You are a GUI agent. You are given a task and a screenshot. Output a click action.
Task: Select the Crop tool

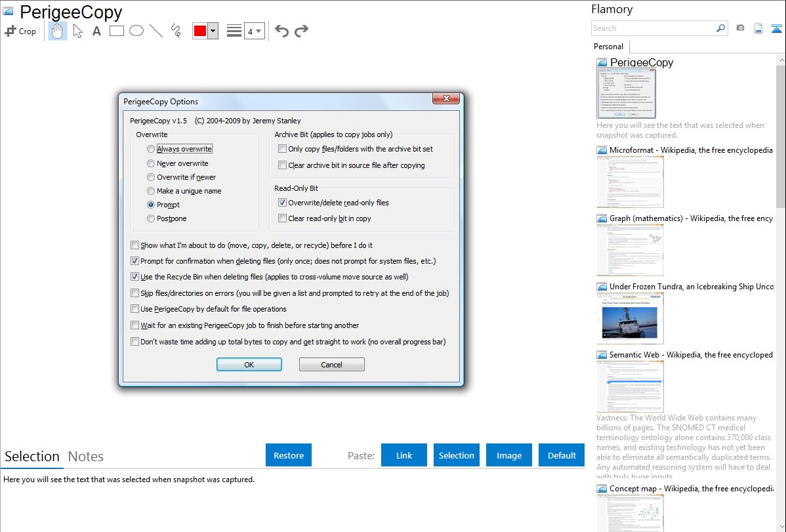20,31
